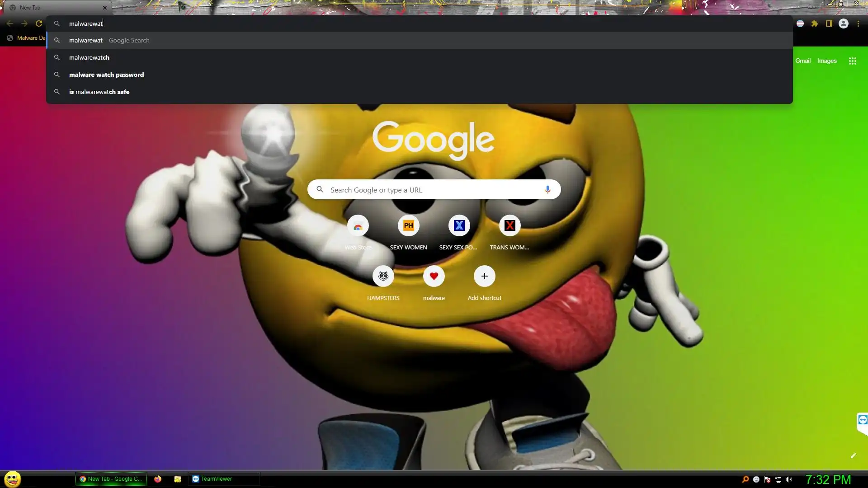The height and width of the screenshot is (488, 868).
Task: Open Chrome three-dot menu
Action: tap(858, 23)
